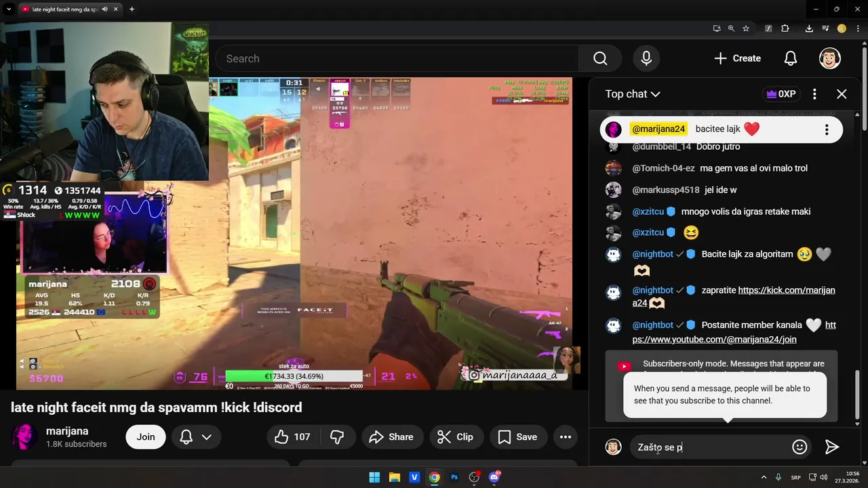
Task: Click the video title text
Action: coord(156,407)
